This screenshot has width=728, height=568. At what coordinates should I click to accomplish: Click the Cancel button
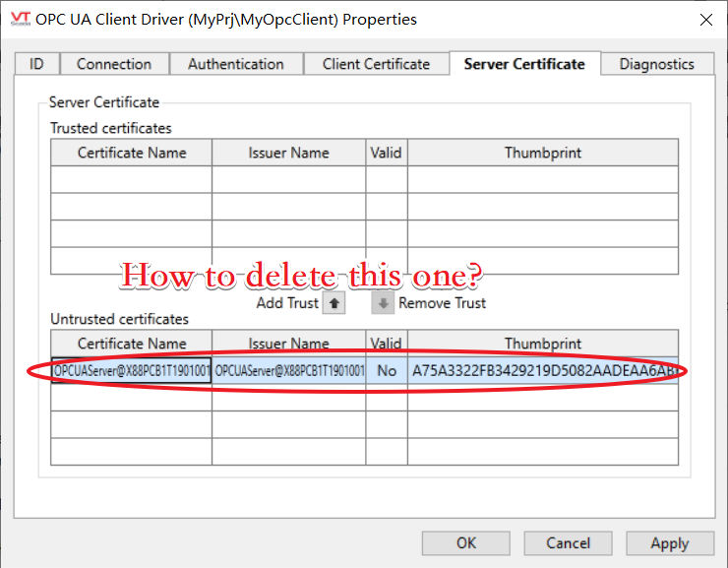[x=568, y=542]
